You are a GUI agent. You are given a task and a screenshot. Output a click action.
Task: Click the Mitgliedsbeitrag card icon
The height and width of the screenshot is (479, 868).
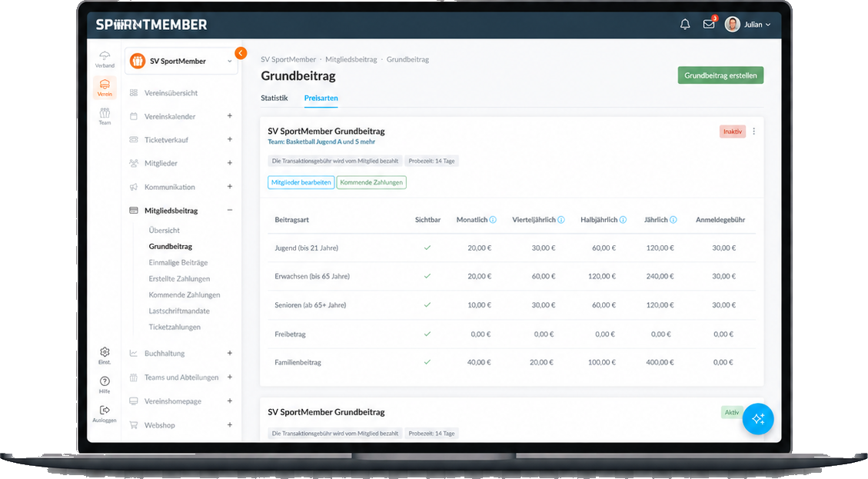click(x=134, y=211)
